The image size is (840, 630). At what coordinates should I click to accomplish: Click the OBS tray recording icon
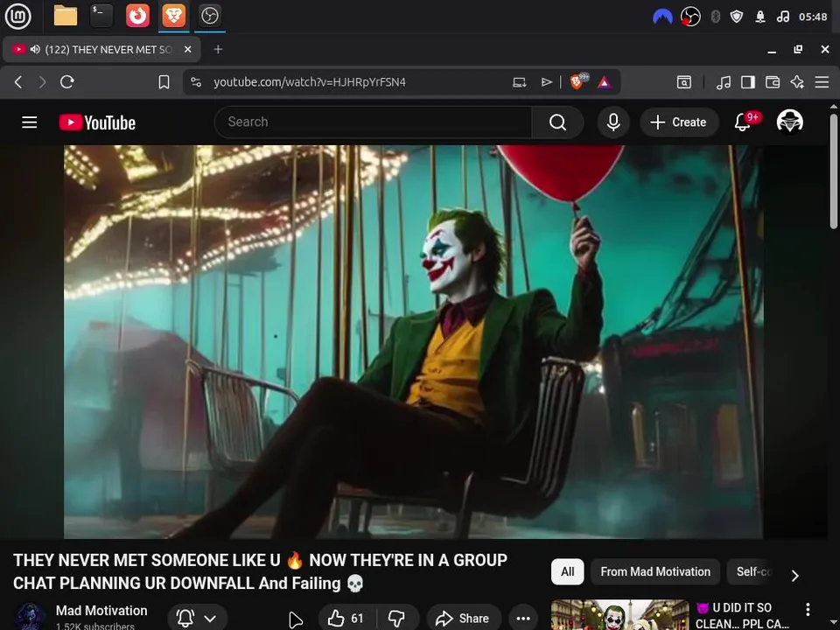click(x=690, y=17)
